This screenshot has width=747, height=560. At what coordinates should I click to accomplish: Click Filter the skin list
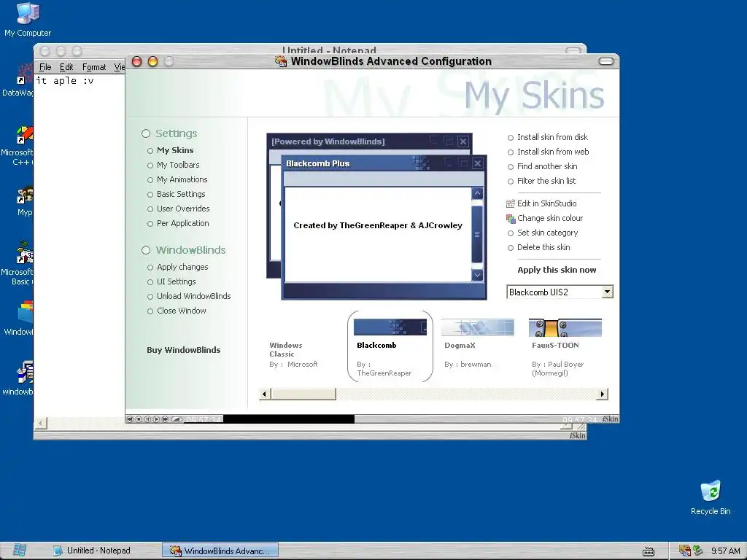546,181
